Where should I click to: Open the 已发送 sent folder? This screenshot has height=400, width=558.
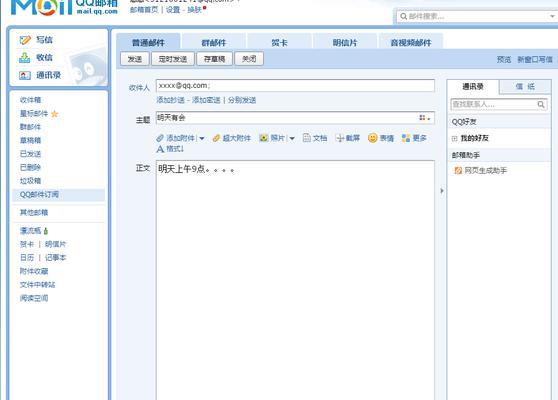[31, 154]
